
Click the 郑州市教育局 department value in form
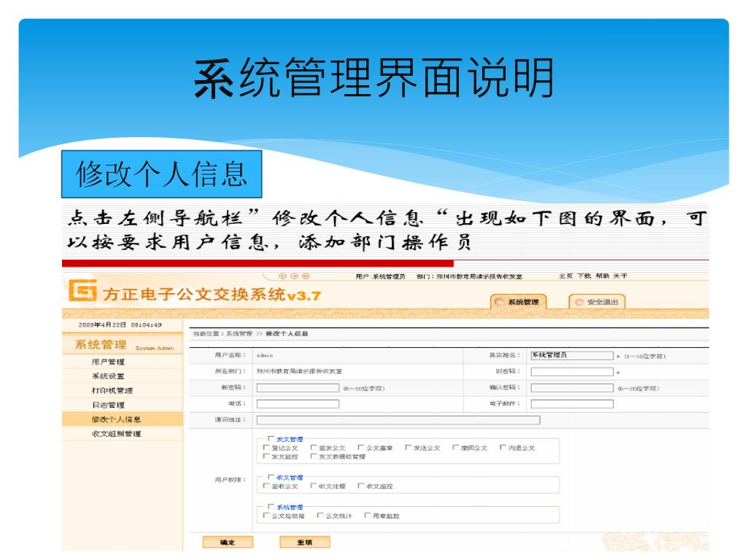click(x=299, y=371)
